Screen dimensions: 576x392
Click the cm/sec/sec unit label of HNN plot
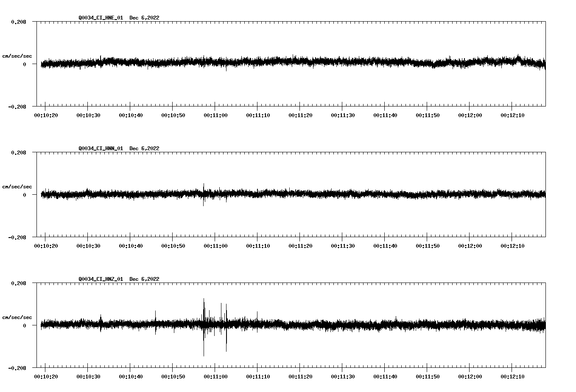(x=17, y=187)
